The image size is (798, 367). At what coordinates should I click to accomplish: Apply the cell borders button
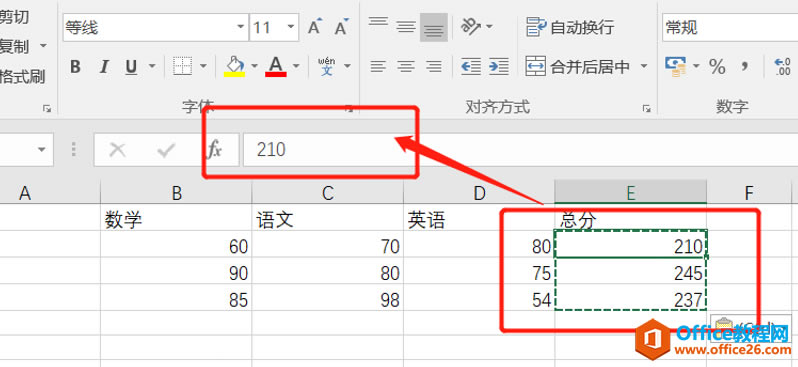[x=182, y=66]
